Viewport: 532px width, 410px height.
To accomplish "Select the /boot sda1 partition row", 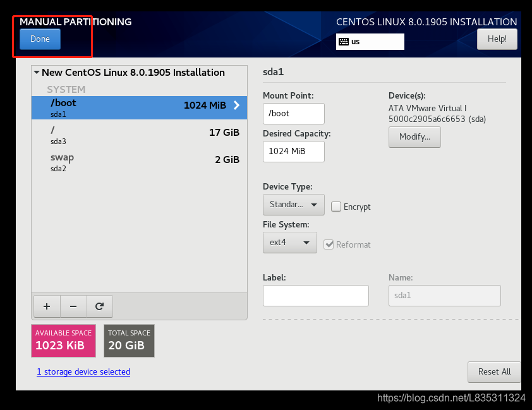I will [x=139, y=107].
